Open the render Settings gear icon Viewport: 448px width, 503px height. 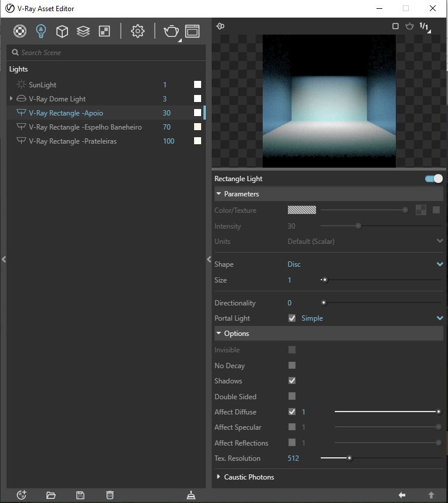pos(138,31)
